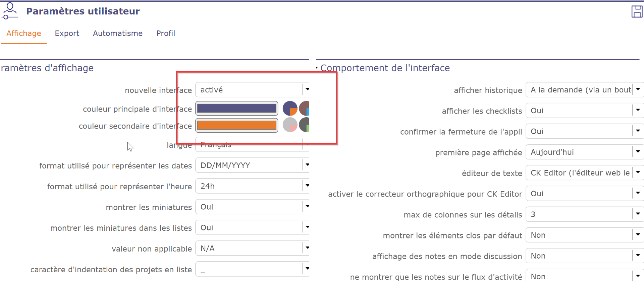Viewport: 644px width, 281px height.
Task: Collapse the 'Comportement de l'interface' section
Action: [317, 68]
